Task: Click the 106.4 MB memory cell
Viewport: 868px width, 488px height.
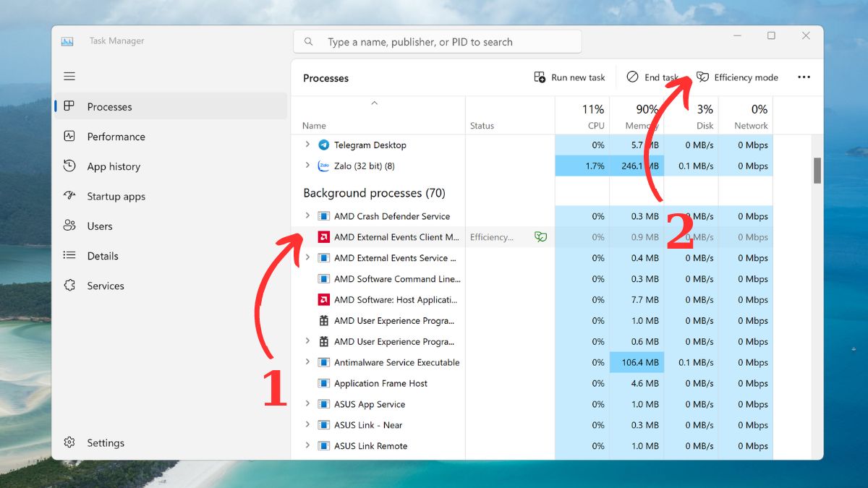Action: click(x=637, y=362)
